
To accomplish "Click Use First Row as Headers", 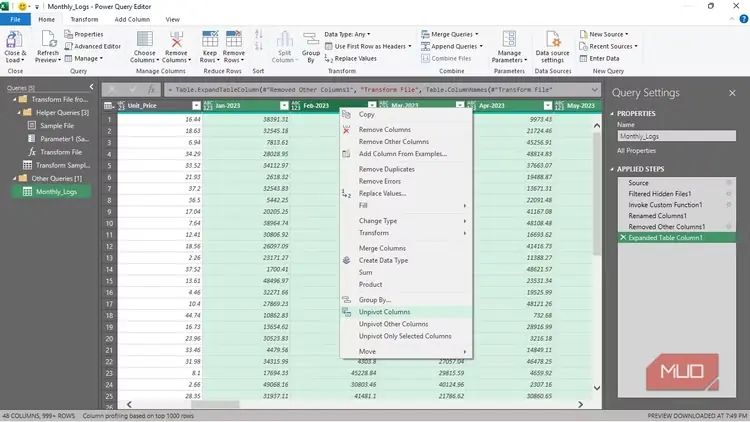I will pyautogui.click(x=368, y=46).
